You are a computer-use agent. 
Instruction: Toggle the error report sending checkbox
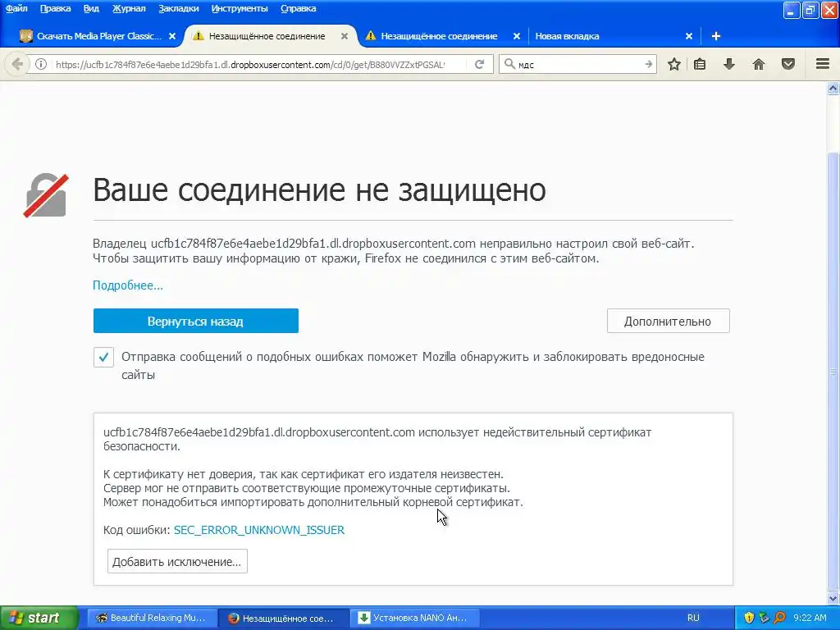(103, 357)
